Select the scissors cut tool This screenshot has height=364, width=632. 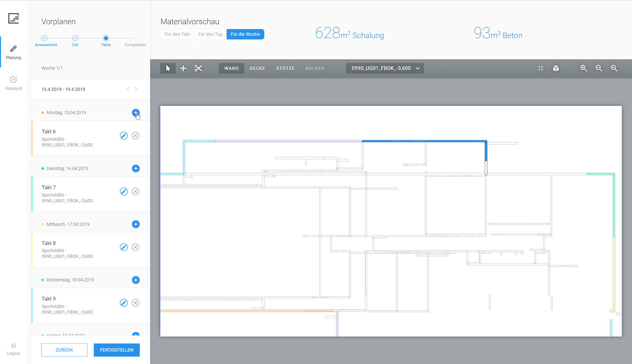[x=198, y=68]
